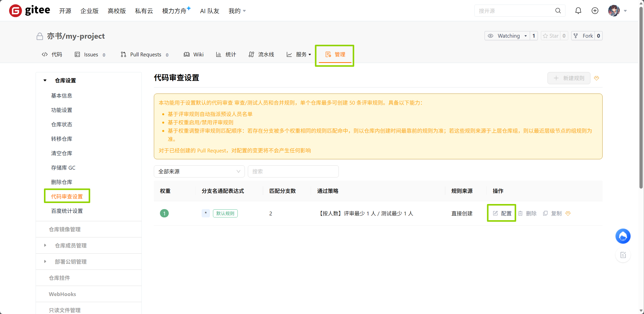Delete the default rule via trash icon
The image size is (644, 314).
pos(520,213)
